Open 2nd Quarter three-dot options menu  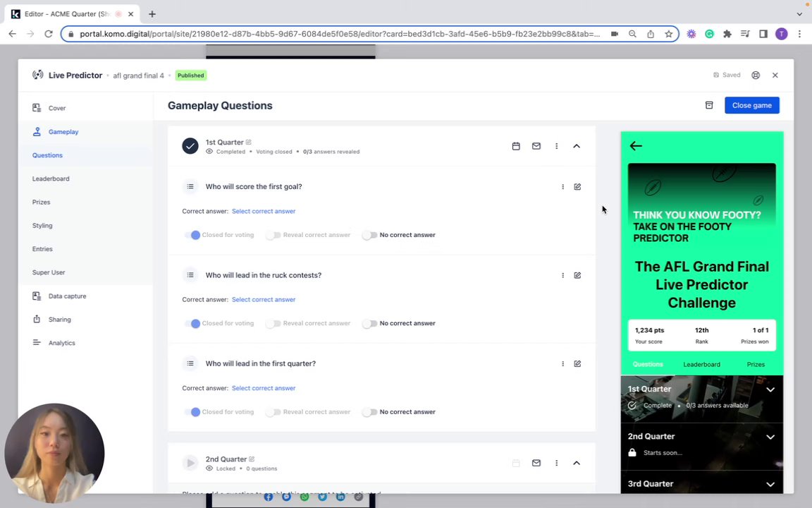pyautogui.click(x=556, y=463)
